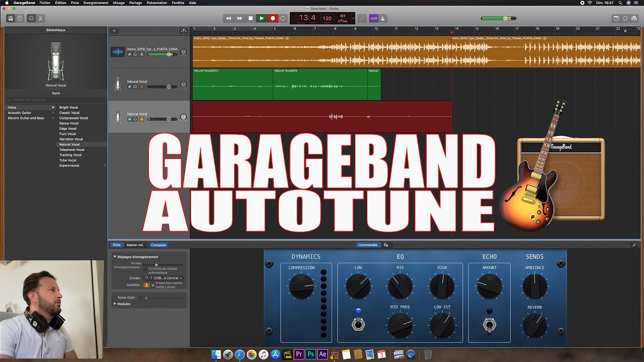This screenshot has width=644, height=362.
Task: Toggle the tuner fork button
Action: (362, 18)
